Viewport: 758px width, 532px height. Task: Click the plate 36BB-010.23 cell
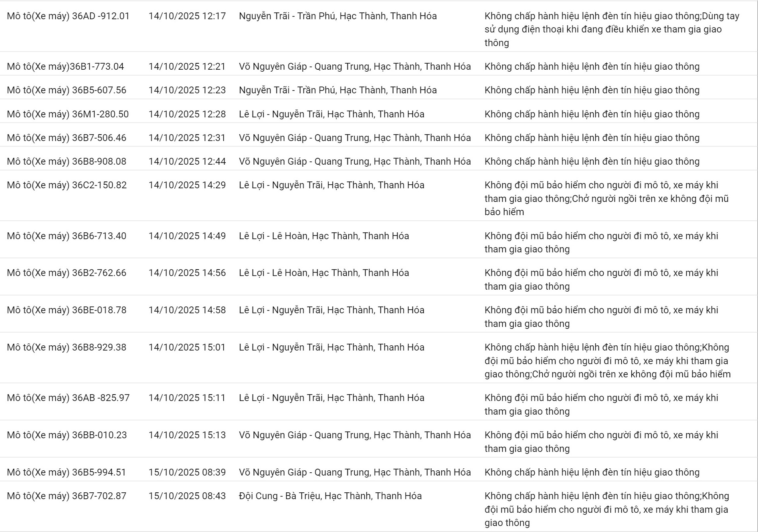pos(67,435)
